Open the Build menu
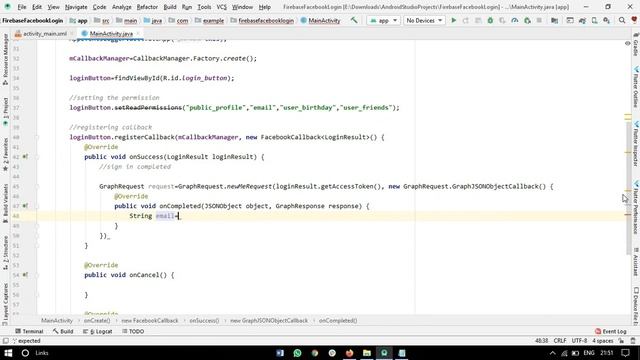 pos(170,7)
